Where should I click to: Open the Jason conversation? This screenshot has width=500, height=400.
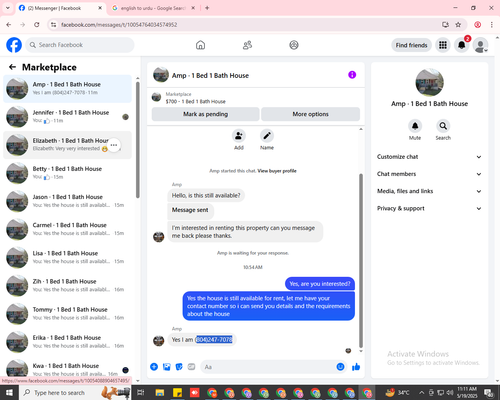67,201
